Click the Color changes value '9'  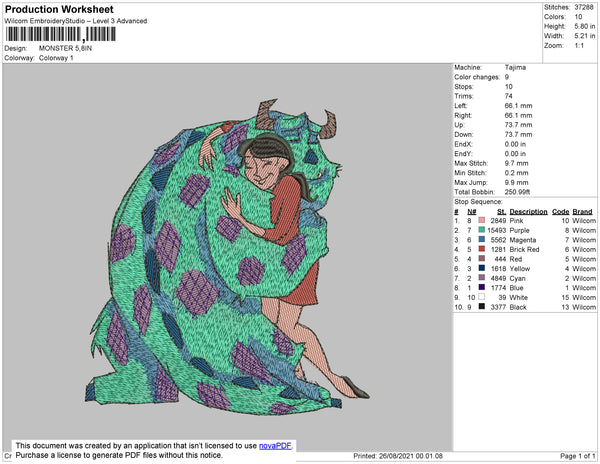pos(507,77)
